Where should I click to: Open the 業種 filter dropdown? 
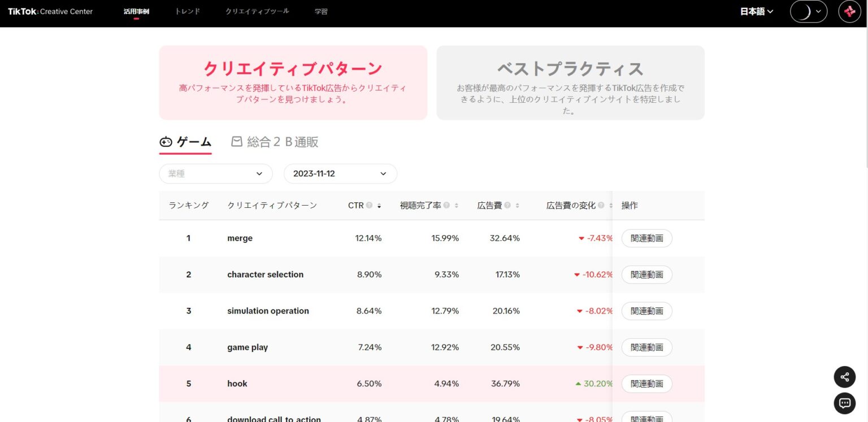pos(215,173)
